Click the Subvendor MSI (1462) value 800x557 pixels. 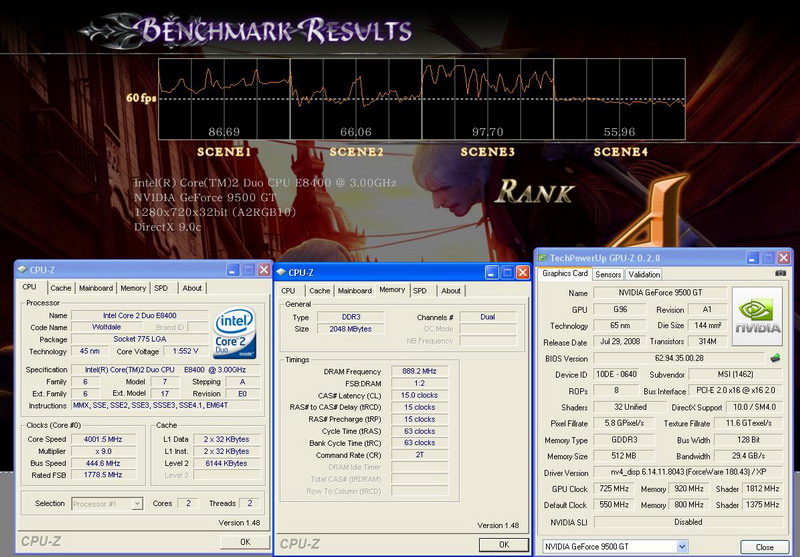tap(735, 374)
